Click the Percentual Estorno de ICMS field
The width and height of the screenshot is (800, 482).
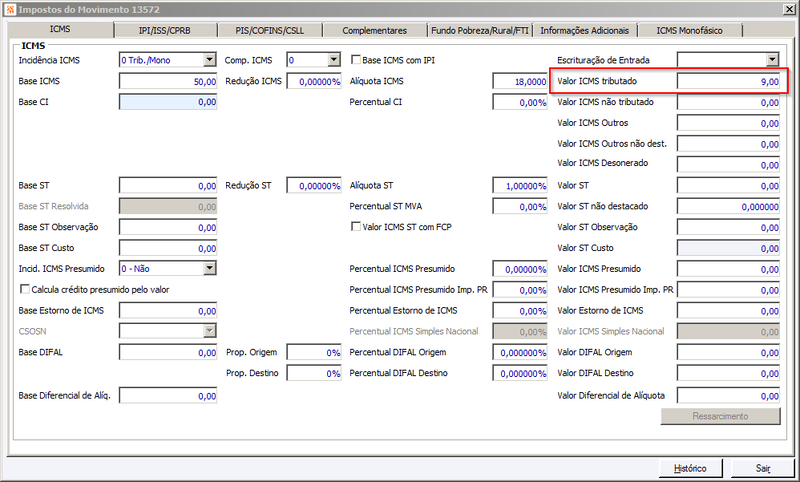point(520,311)
